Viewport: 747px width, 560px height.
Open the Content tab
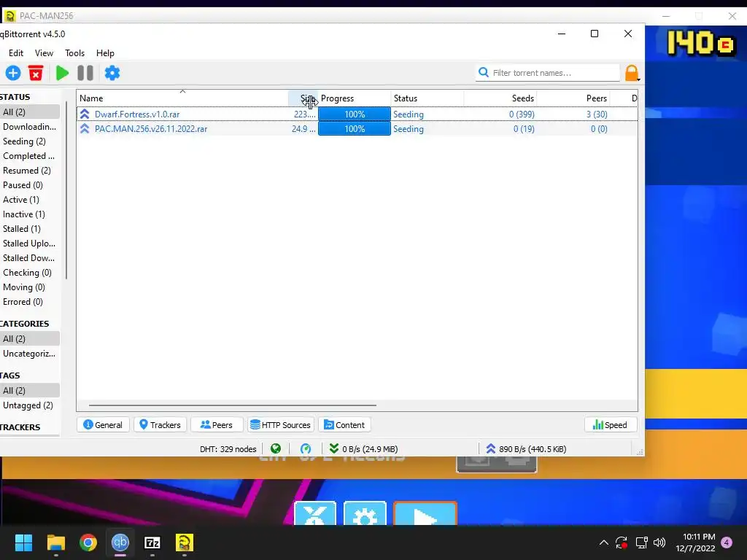pyautogui.click(x=344, y=425)
